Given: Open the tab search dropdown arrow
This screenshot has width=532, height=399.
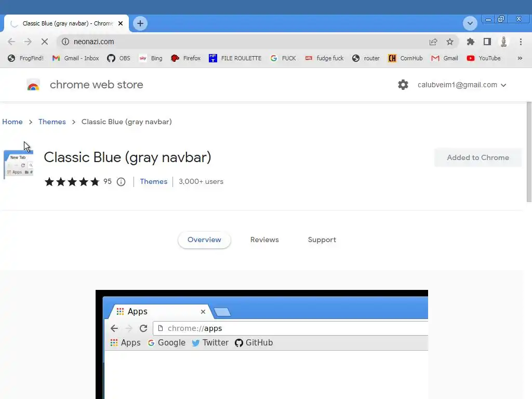Looking at the screenshot, I should (470, 23).
